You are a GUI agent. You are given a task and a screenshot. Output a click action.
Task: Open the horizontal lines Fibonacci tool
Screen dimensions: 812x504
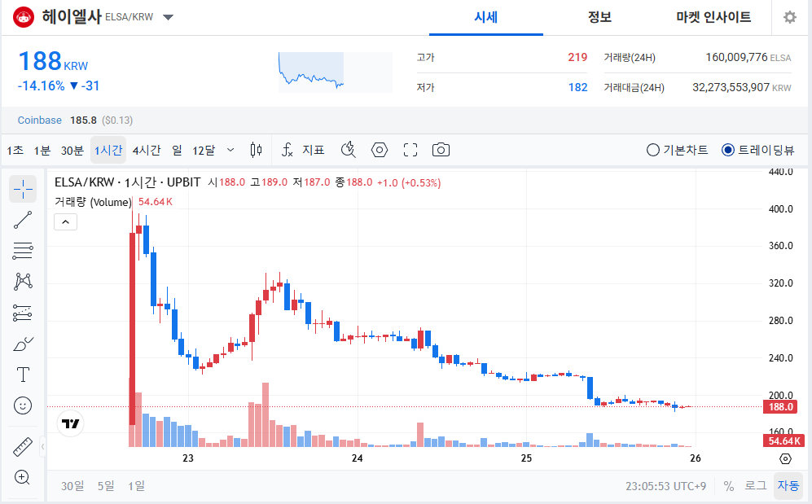pos(23,251)
